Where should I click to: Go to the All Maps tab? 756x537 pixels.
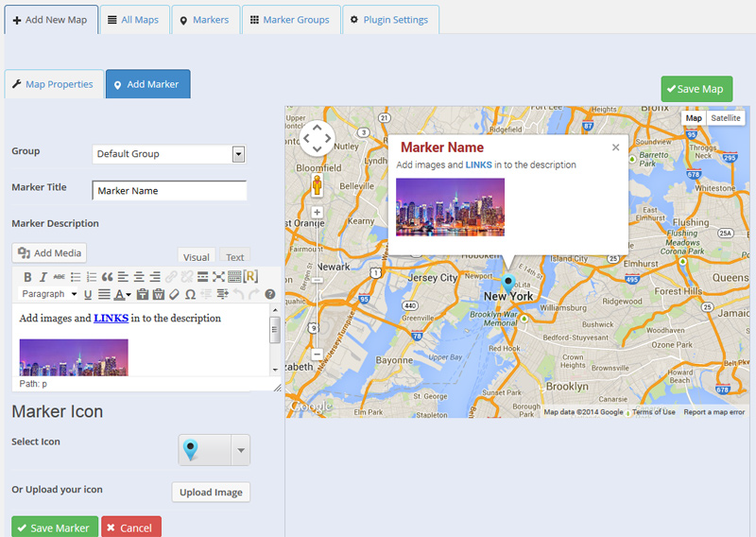(133, 20)
